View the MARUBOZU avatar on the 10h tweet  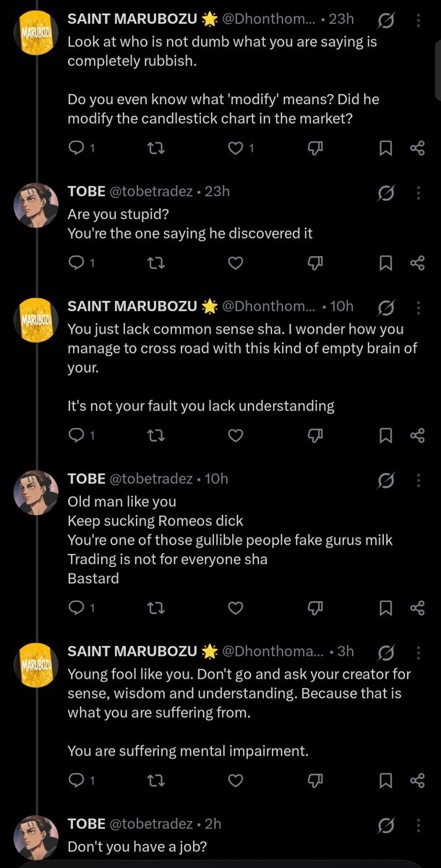(35, 320)
